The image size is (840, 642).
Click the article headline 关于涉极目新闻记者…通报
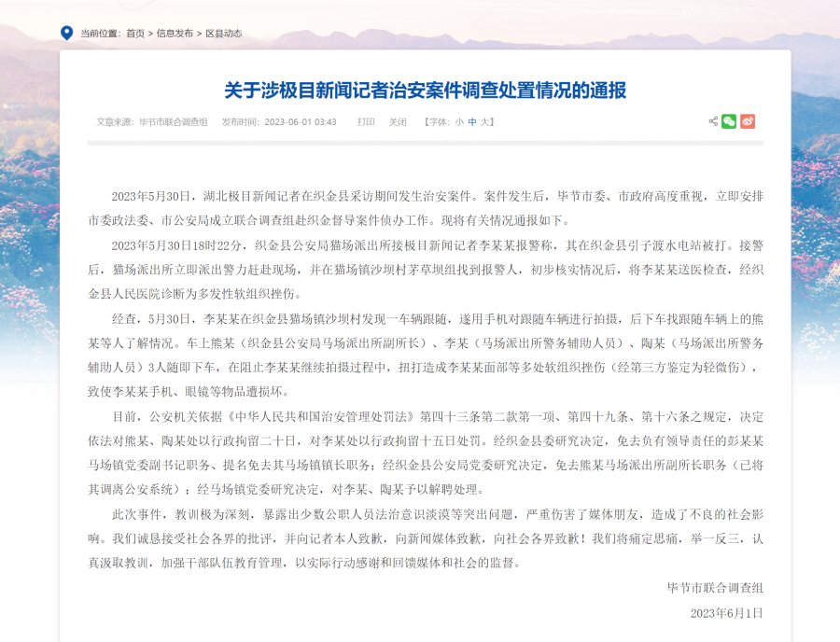pyautogui.click(x=425, y=91)
